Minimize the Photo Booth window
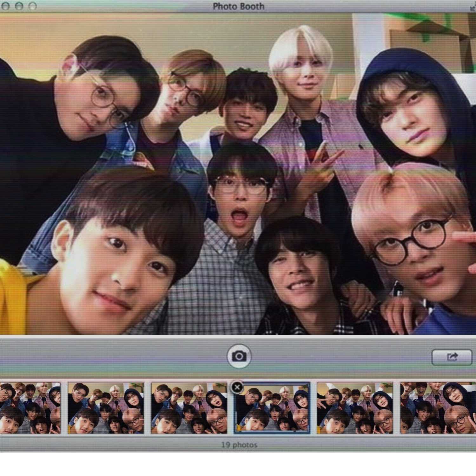Screen dimensions: 476x476 coord(19,6)
